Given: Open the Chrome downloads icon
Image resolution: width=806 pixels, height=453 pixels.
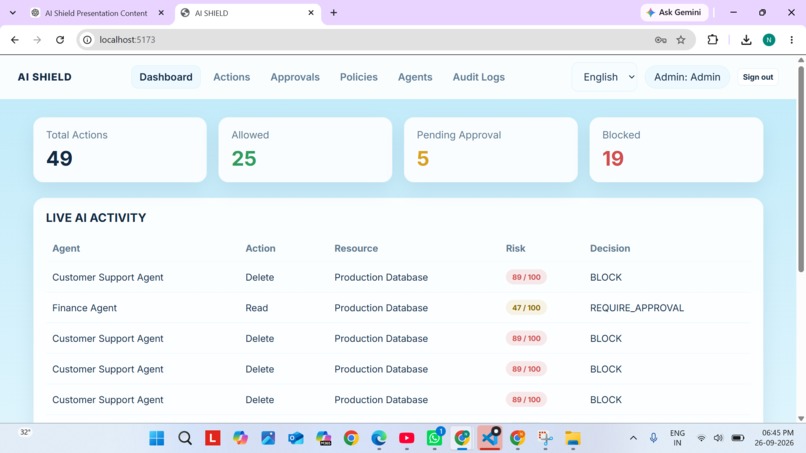Looking at the screenshot, I should [x=746, y=40].
